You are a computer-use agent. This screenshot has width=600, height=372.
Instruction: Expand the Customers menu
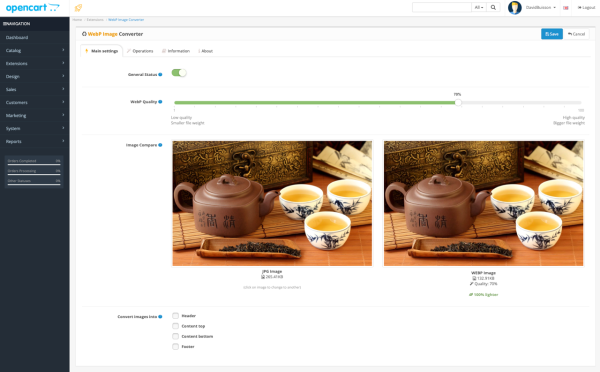34,103
